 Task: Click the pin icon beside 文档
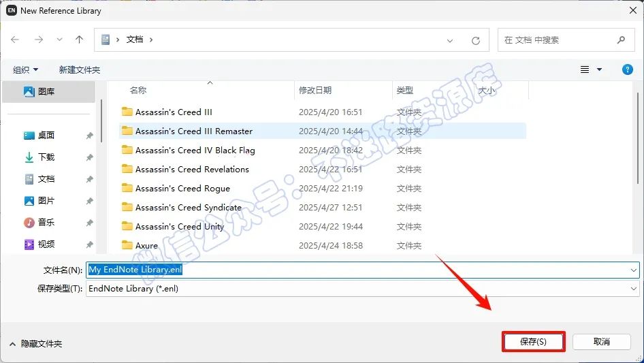89,179
